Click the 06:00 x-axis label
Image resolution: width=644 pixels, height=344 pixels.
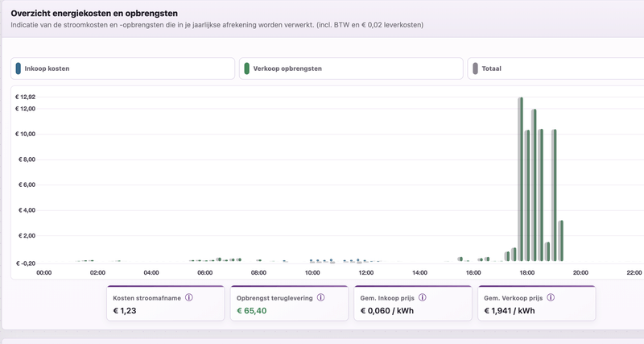[205, 272]
